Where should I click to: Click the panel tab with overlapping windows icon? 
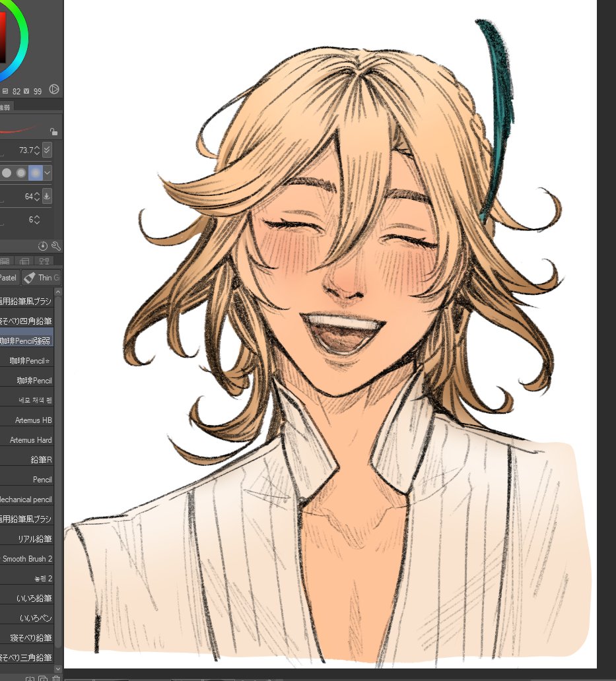(x=24, y=261)
